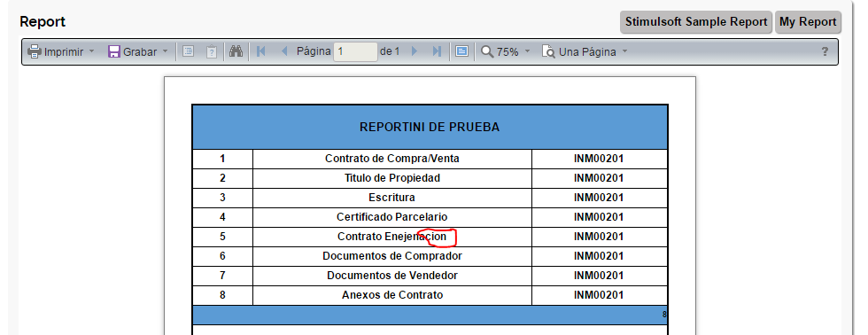This screenshot has width=868, height=335.
Task: Open the find binoculars tool
Action: [x=236, y=51]
